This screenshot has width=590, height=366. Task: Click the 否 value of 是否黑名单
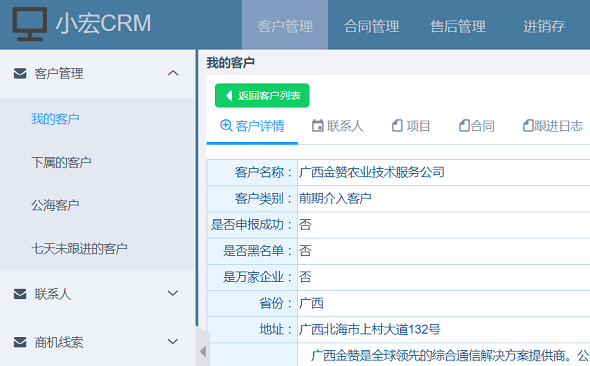pyautogui.click(x=305, y=251)
